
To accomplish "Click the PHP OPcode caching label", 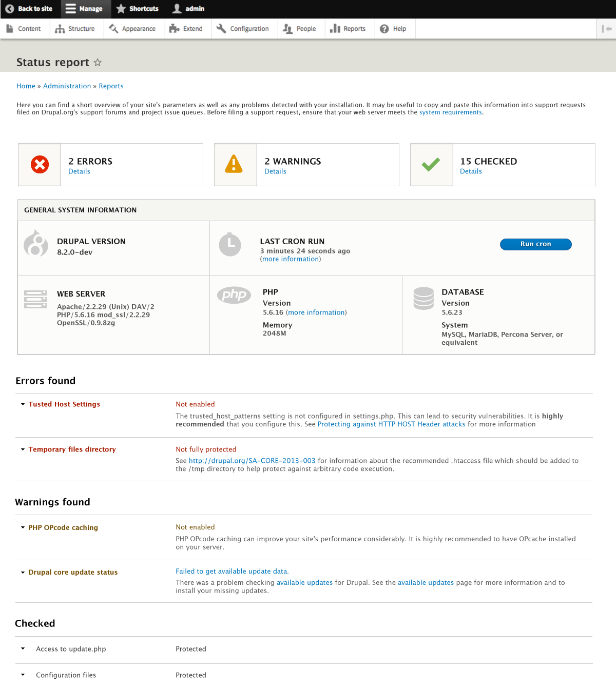I will [x=63, y=527].
